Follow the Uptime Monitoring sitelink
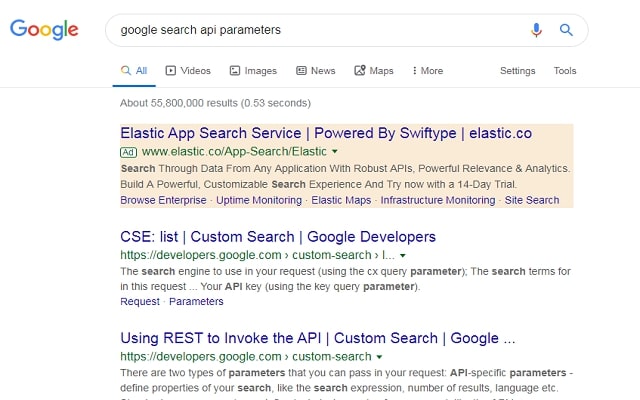This screenshot has height=400, width=640. point(258,200)
